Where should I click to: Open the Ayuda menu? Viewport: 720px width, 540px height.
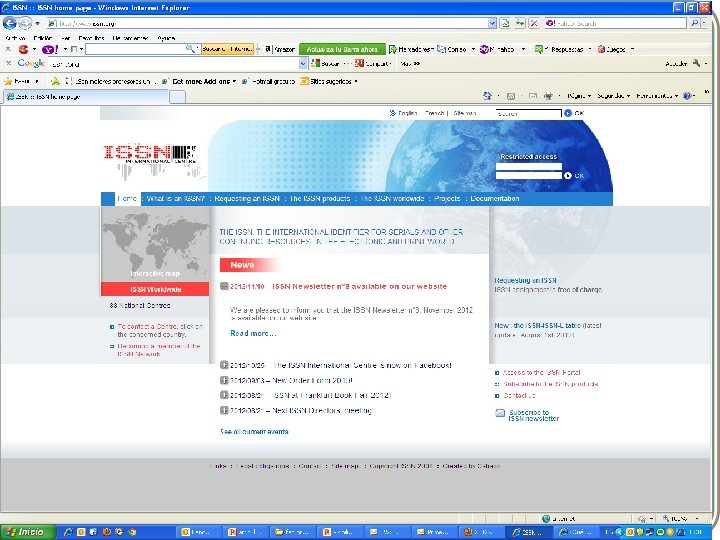coord(166,38)
